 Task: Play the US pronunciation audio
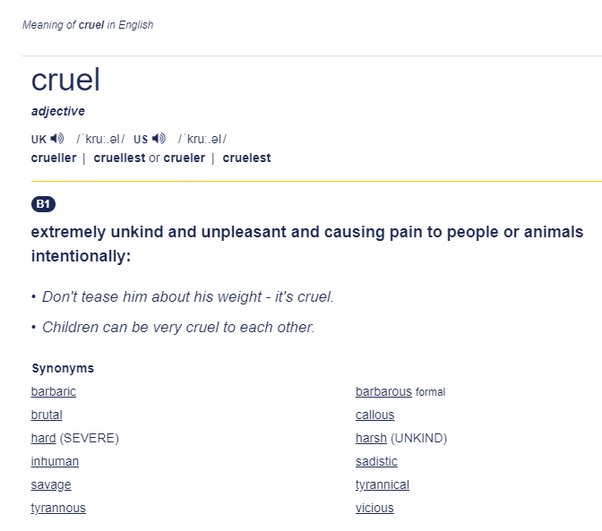point(159,138)
